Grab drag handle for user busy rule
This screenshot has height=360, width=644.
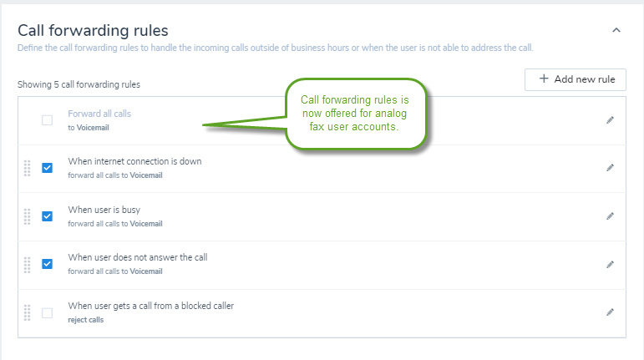pos(27,216)
